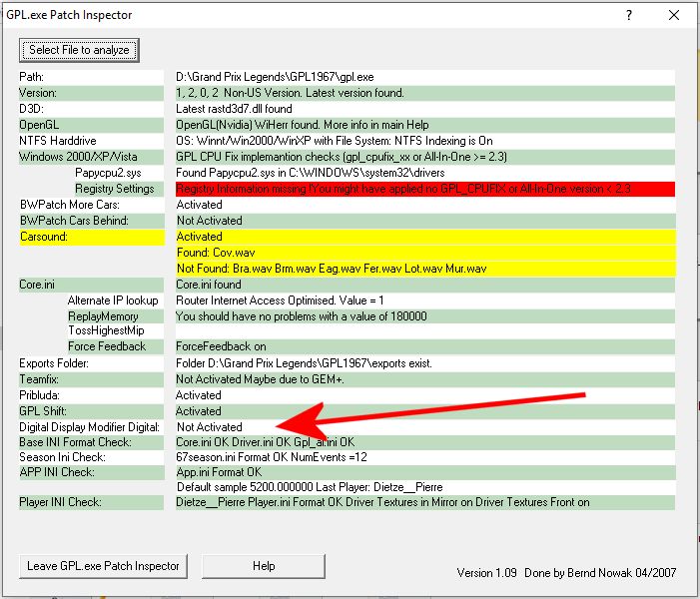Click the Version label

(91, 93)
